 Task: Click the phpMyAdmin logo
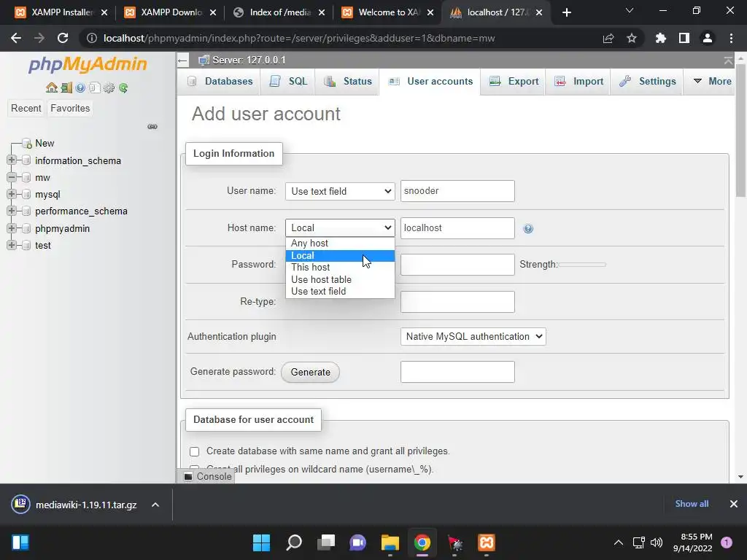[88, 64]
